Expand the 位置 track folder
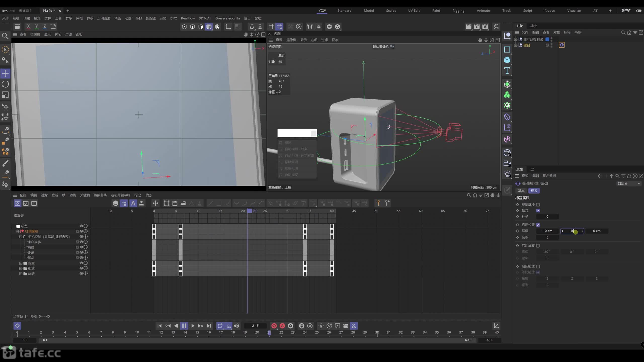This screenshot has width=644, height=362. [21, 263]
